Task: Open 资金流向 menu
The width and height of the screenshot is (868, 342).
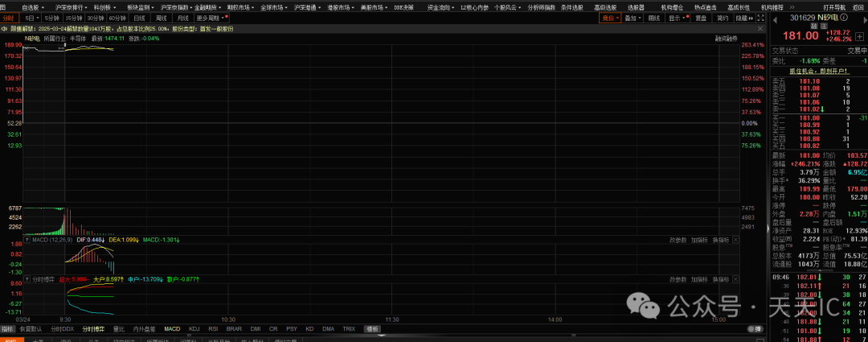Action: coord(441,8)
